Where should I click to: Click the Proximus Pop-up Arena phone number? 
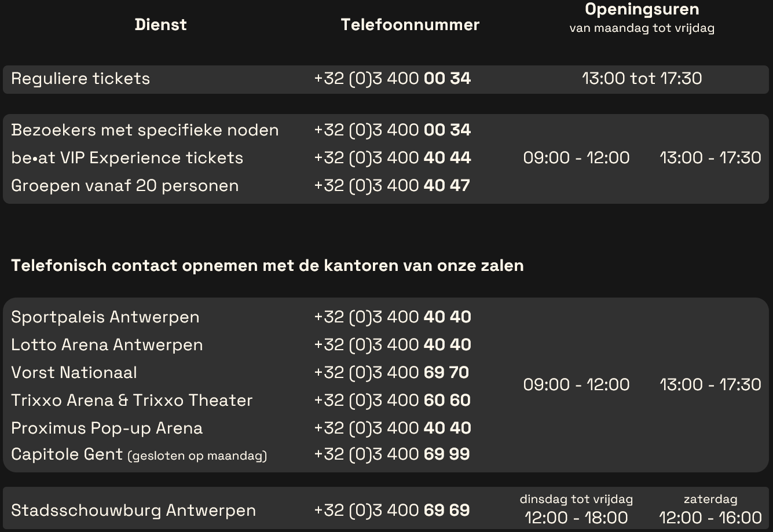point(392,428)
